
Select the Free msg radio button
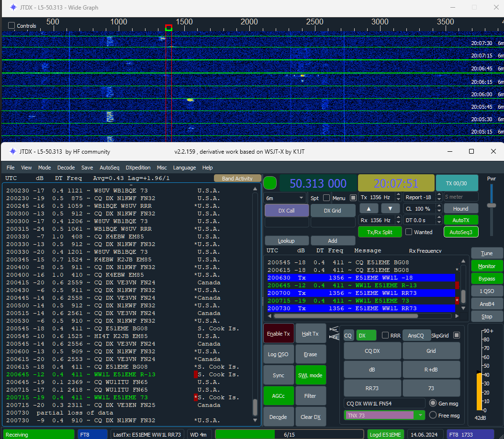click(433, 415)
